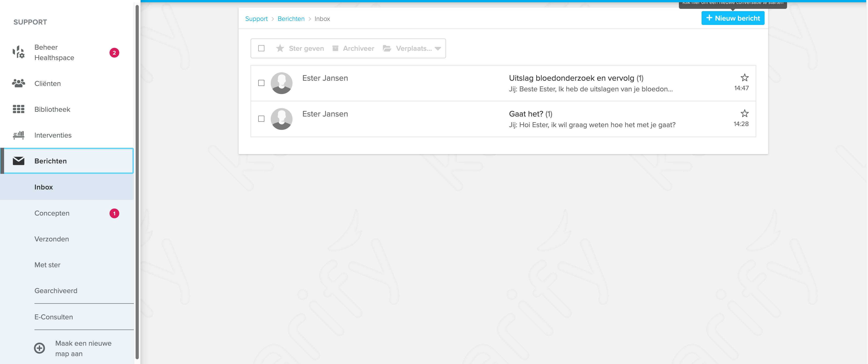Open the E-Consulten folder
Image resolution: width=868 pixels, height=364 pixels.
[67, 317]
